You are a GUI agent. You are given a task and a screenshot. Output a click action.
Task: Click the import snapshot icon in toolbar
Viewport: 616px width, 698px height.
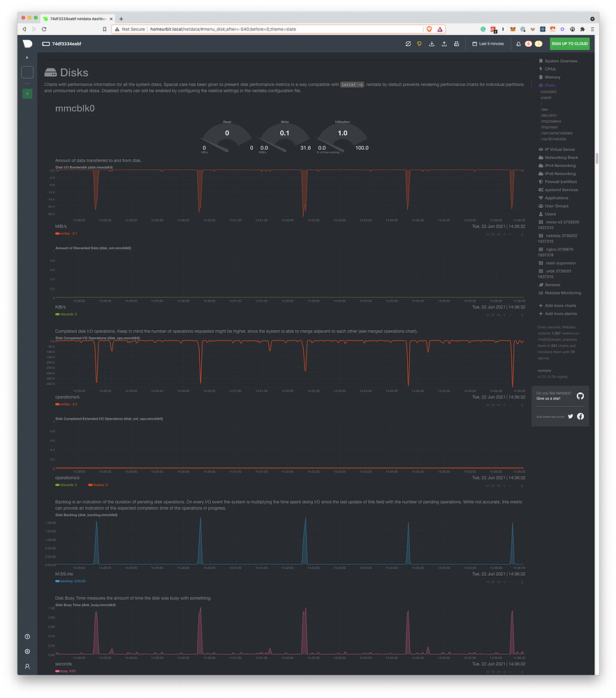click(x=445, y=43)
